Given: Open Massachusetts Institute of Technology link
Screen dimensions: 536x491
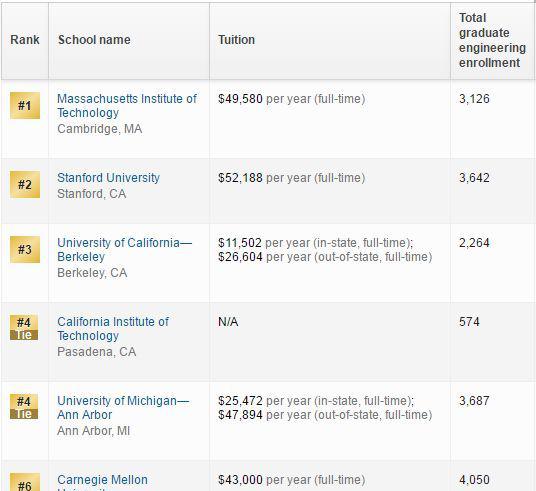Looking at the screenshot, I should pos(127,105).
